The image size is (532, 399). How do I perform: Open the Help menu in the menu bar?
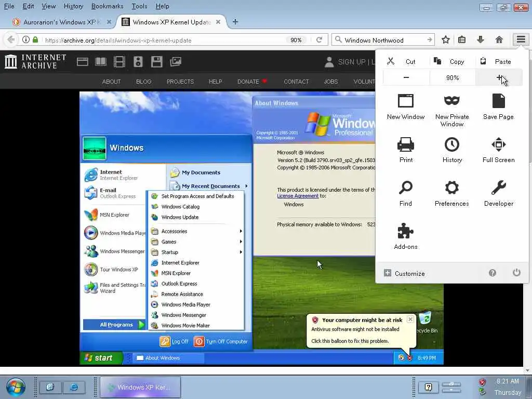162,6
